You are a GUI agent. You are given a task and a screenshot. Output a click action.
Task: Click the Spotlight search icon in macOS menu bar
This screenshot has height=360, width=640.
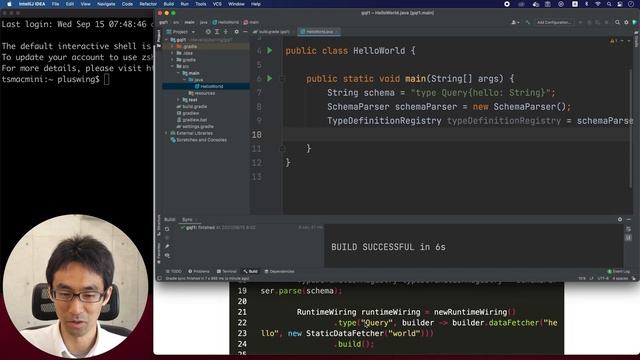pyautogui.click(x=609, y=4)
